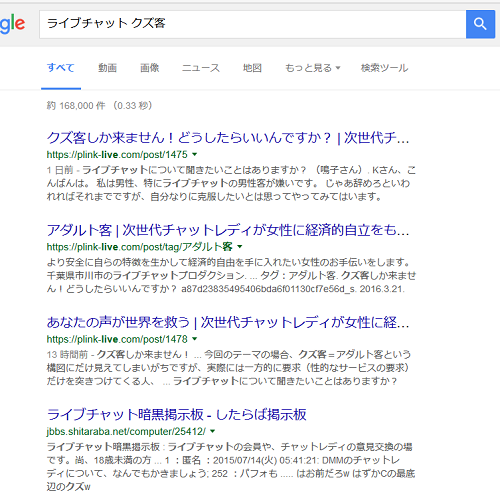The image size is (500, 494).
Task: Click the 1 日前 snippet date text
Action: coord(60,170)
